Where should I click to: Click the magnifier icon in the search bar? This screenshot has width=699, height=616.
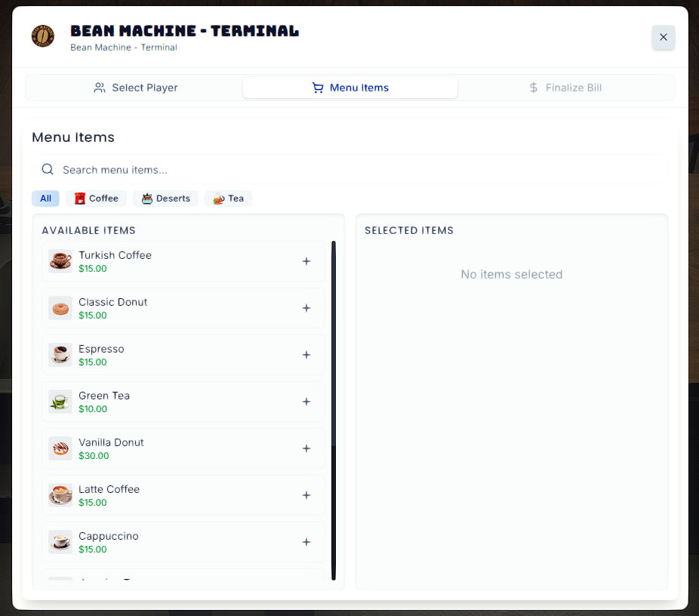[x=48, y=169]
